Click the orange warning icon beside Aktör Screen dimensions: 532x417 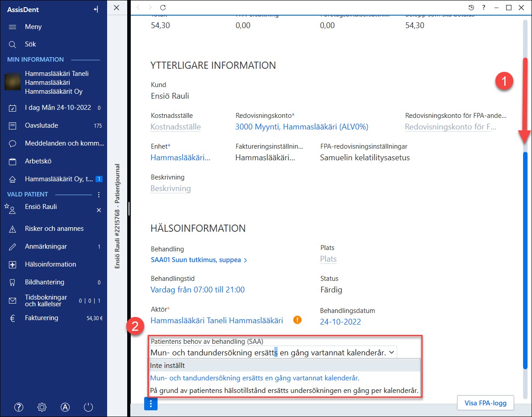[x=297, y=320]
